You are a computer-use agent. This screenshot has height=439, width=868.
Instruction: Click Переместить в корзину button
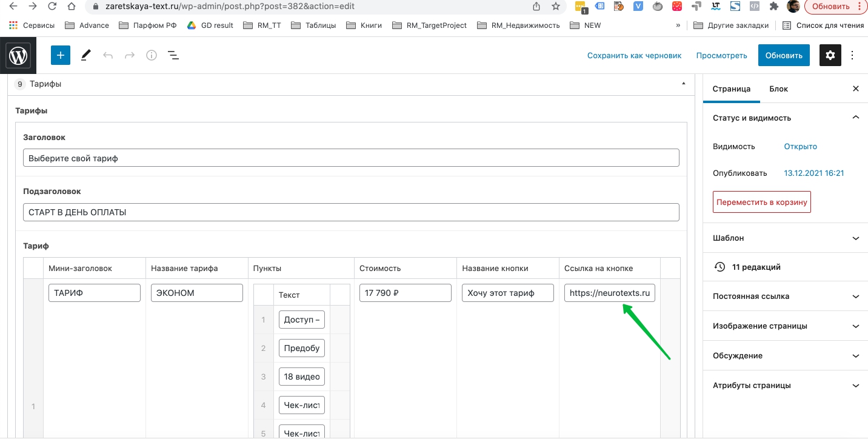tap(761, 203)
